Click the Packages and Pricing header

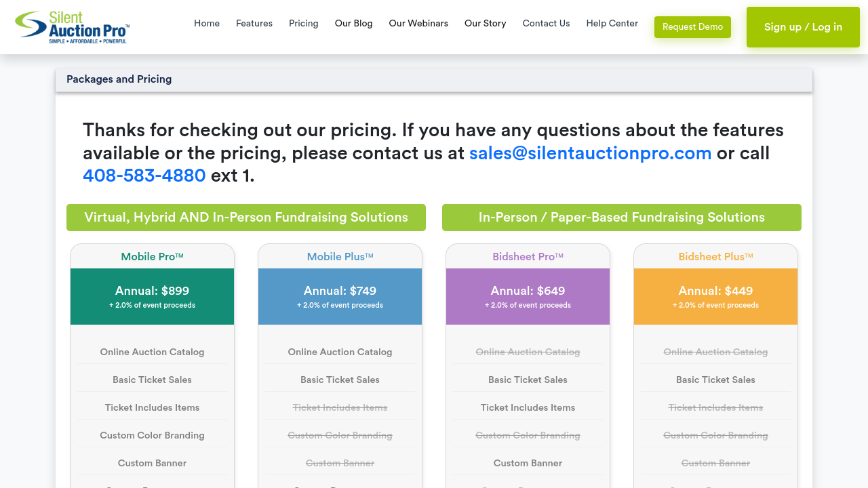tap(119, 79)
